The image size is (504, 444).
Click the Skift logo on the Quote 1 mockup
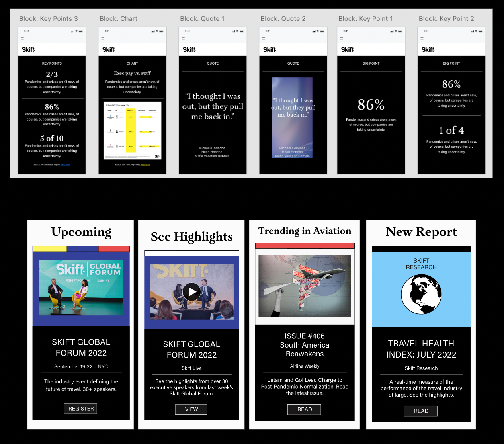click(189, 49)
